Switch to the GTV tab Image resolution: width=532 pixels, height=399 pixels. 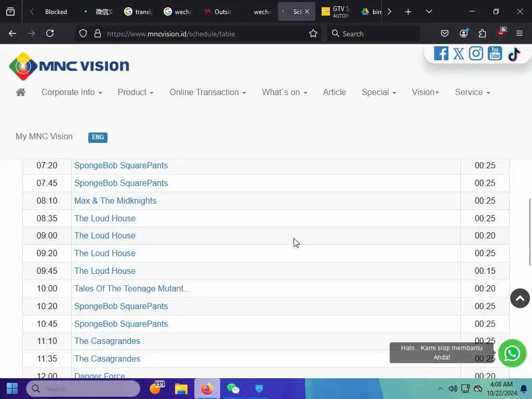(x=335, y=12)
